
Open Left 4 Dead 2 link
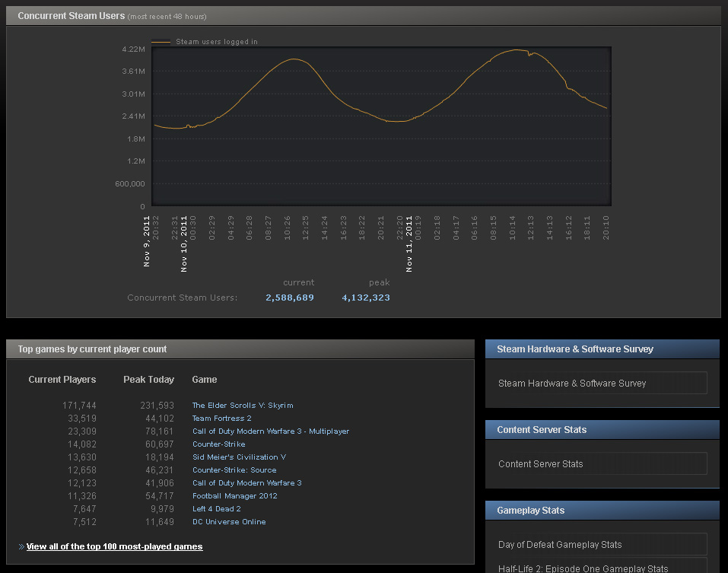tap(216, 509)
